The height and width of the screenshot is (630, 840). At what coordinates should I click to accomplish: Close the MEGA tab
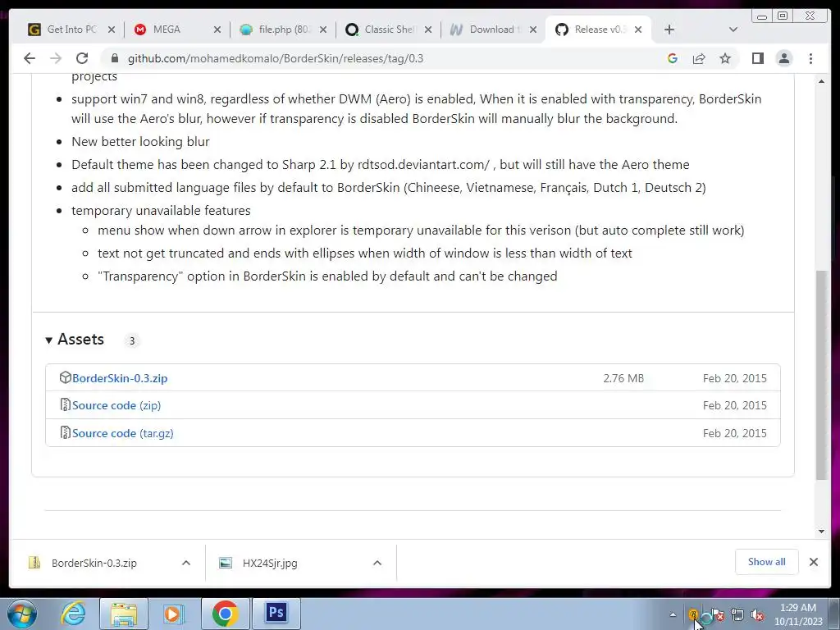[x=217, y=30]
